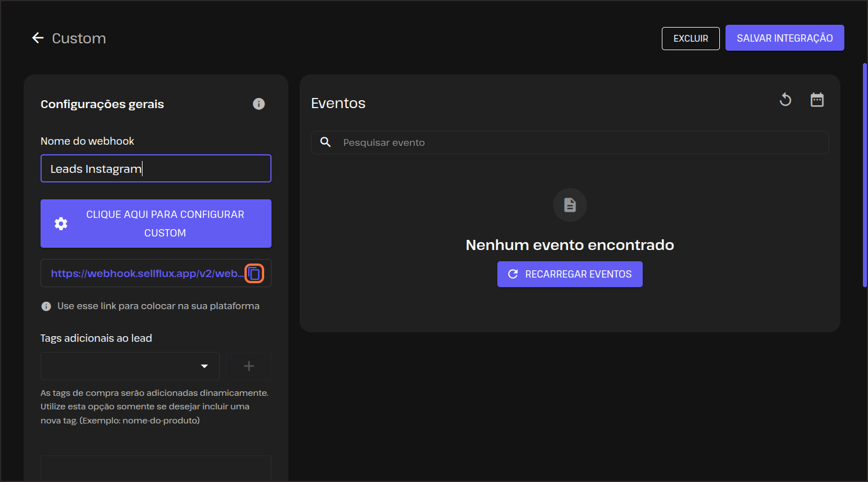Click the reload icon inside RECARREGAR EVENTOS
Viewport: 868px width, 482px height.
(x=513, y=274)
